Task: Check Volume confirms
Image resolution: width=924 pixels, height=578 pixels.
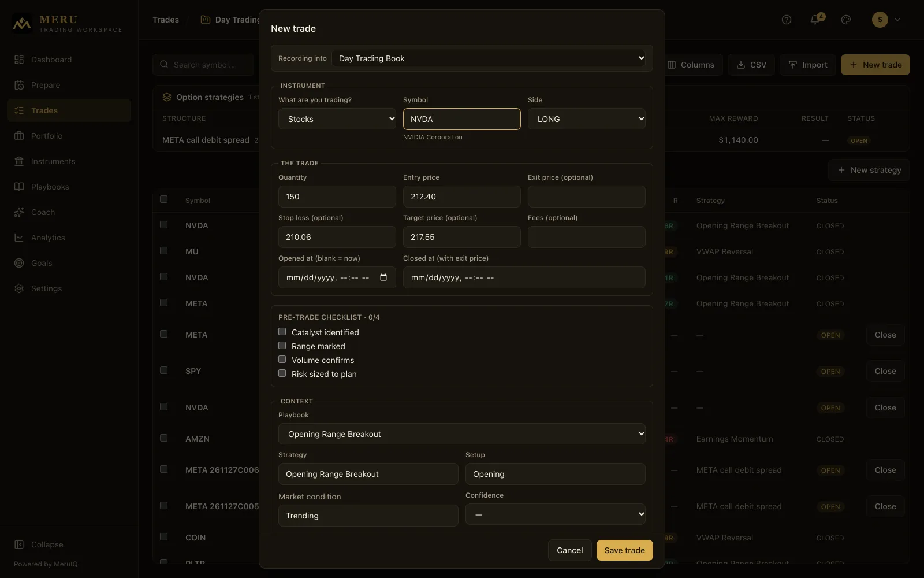Action: click(x=282, y=360)
